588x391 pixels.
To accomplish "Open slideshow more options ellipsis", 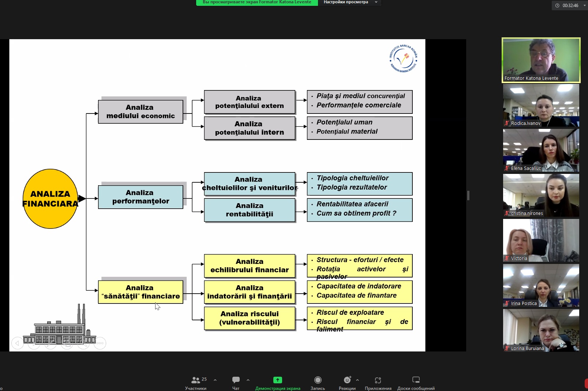I will [100, 343].
